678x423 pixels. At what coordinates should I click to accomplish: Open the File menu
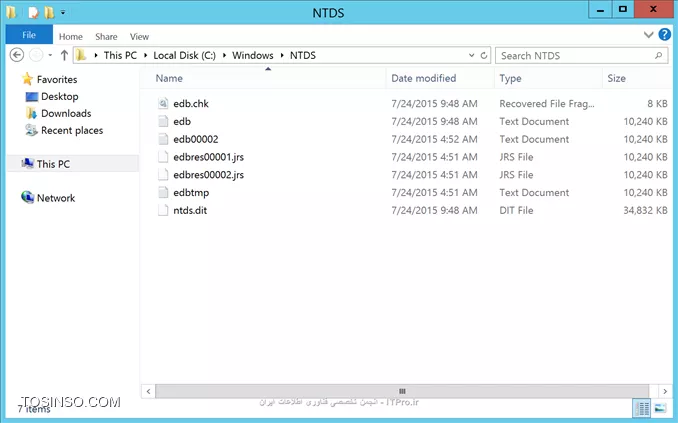click(x=29, y=35)
